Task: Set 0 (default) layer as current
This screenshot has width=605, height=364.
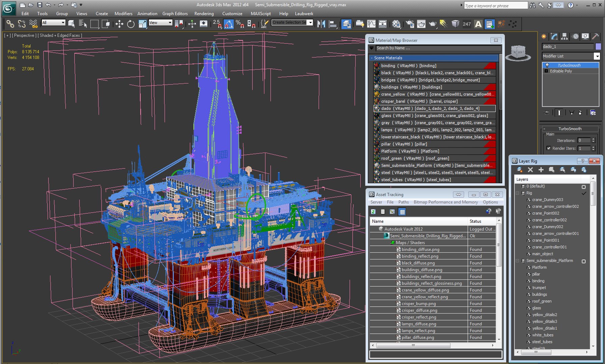Action: click(584, 186)
